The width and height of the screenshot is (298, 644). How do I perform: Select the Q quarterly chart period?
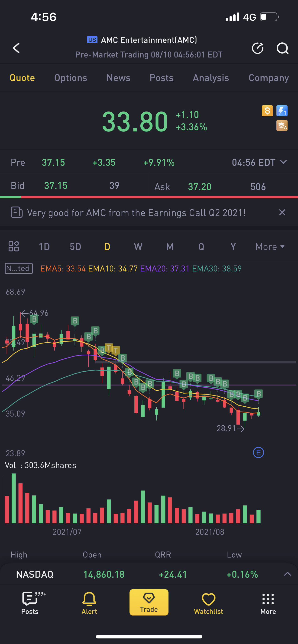tap(201, 247)
